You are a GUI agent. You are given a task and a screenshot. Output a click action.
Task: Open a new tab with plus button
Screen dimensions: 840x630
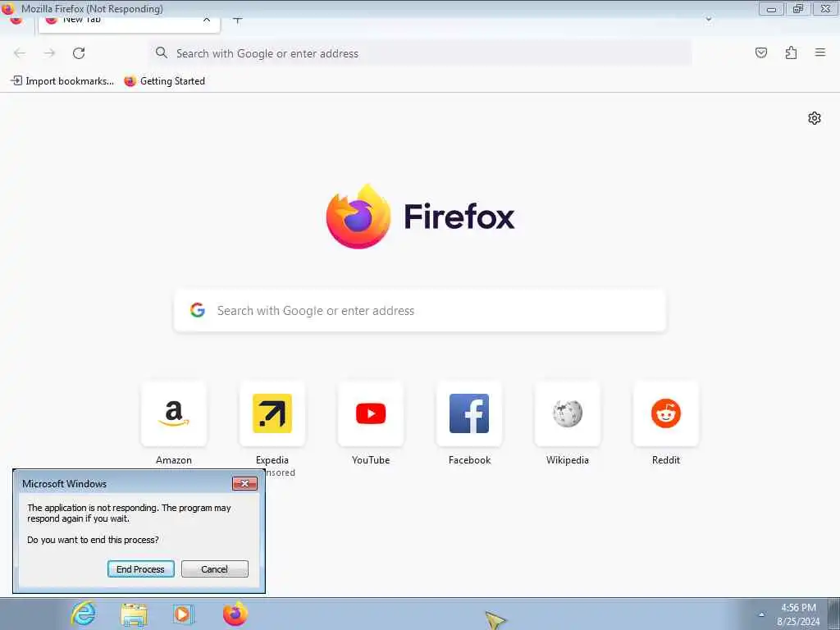pos(238,21)
